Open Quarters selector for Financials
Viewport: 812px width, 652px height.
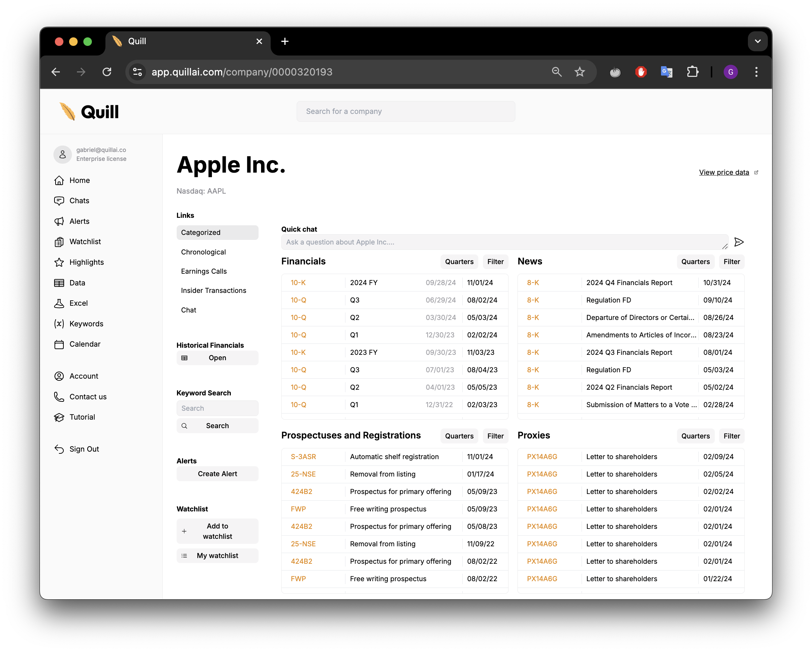(459, 262)
